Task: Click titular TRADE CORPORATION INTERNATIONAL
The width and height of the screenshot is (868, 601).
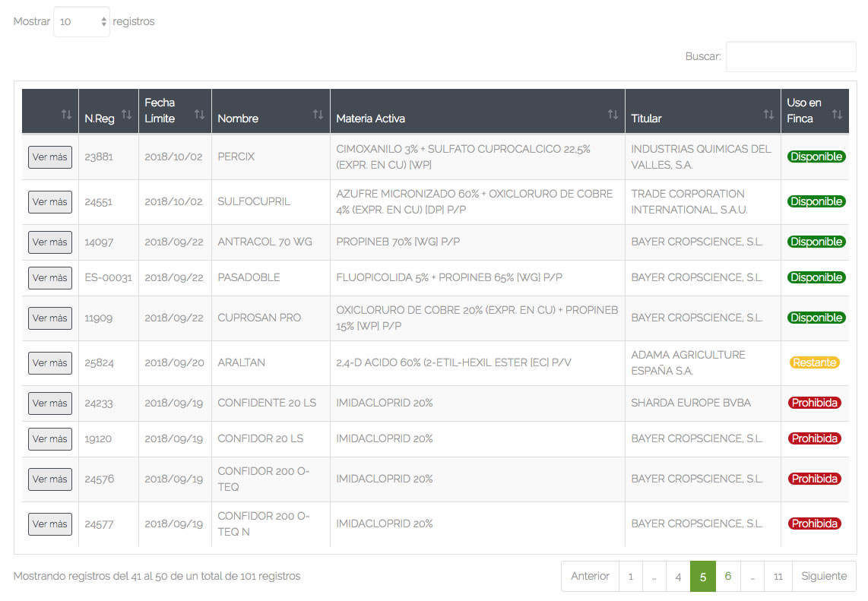Action: pyautogui.click(x=689, y=201)
